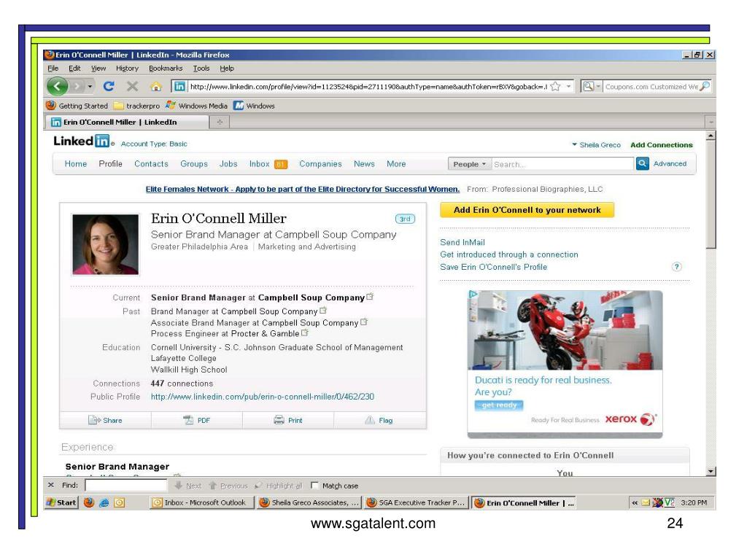
Task: Click Firefox icon in quick launch
Action: point(88,502)
